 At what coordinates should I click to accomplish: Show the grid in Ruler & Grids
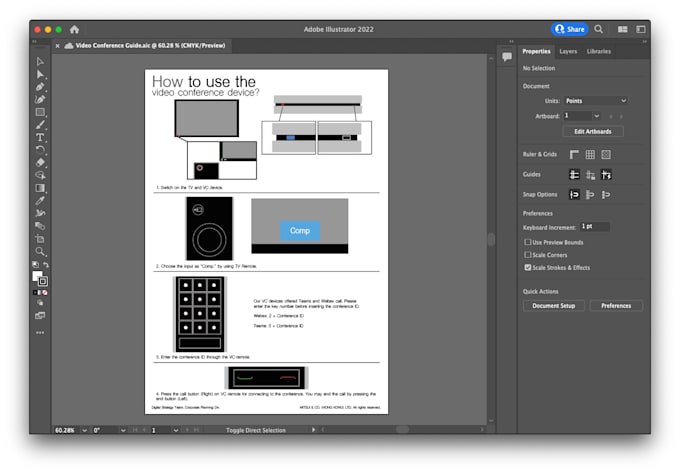[x=590, y=154]
